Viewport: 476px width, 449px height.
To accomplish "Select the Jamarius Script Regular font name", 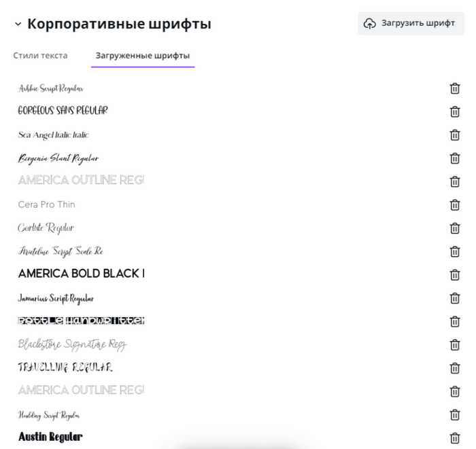I will 56,298.
